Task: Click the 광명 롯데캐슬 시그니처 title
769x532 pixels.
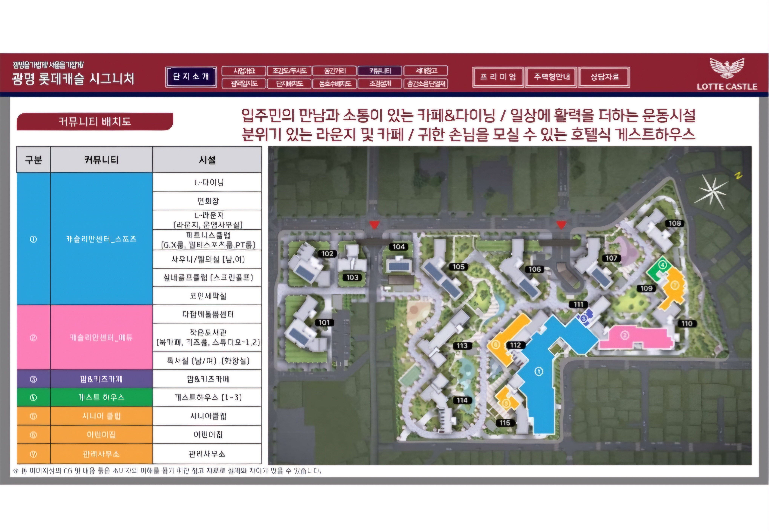Action: [73, 79]
